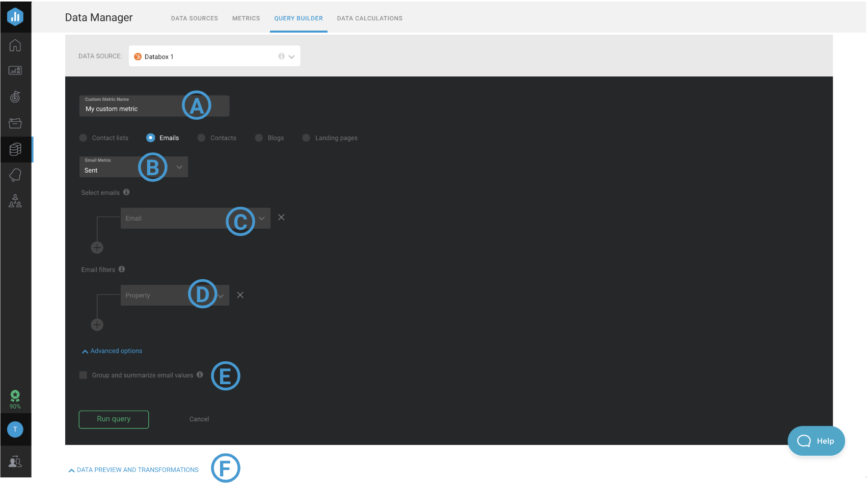The height and width of the screenshot is (483, 868).
Task: Click the info icon next to Select emails
Action: [126, 192]
